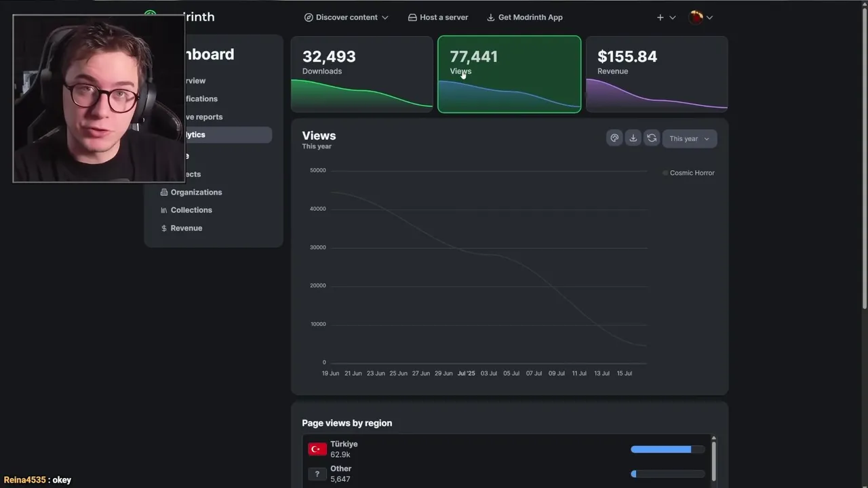Open the user avatar menu
This screenshot has width=868, height=488.
701,18
